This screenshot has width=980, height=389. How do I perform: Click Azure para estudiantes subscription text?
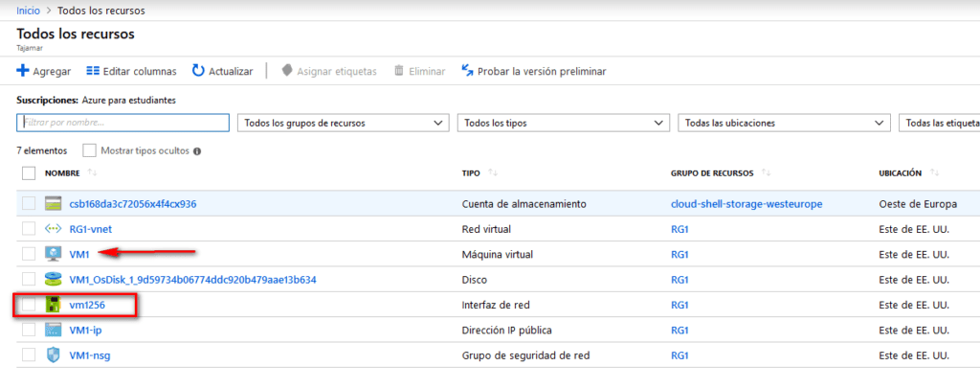pos(129,100)
